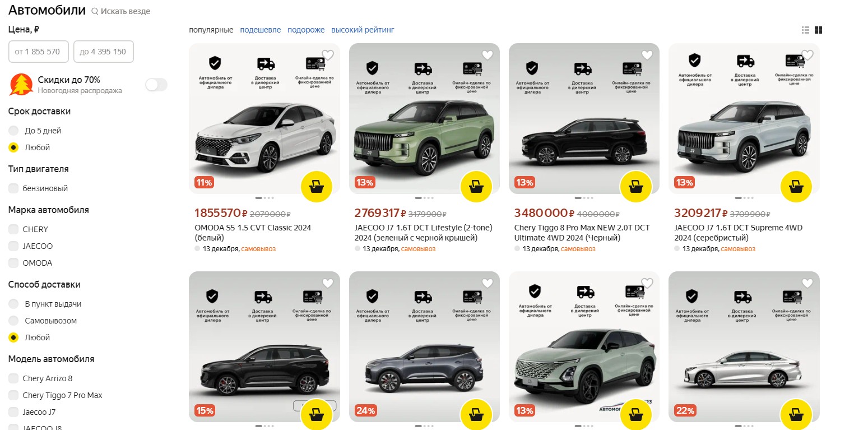Screen dimensions: 868x430
Task: Add green JAECOO J7 Lifestyle to cart
Action: coord(476,187)
